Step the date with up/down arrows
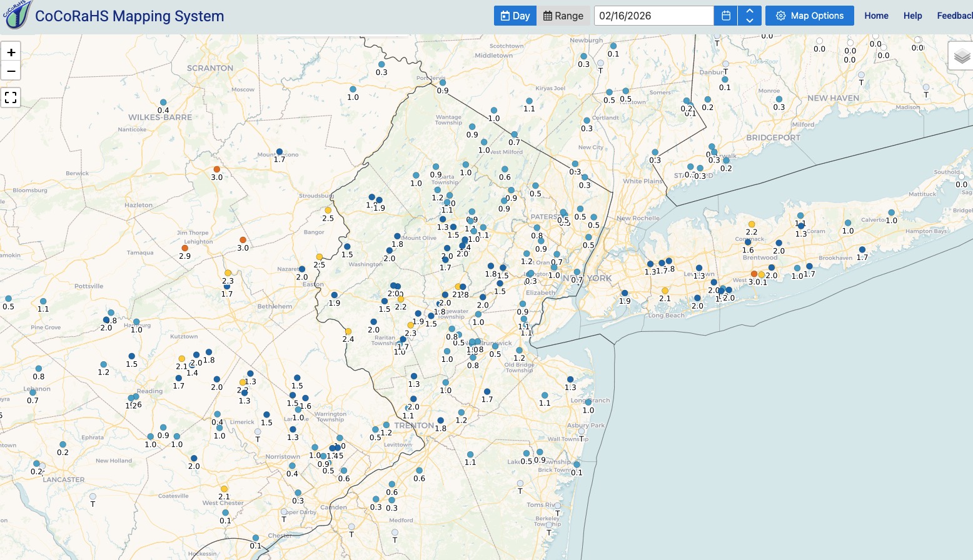Screen dimensions: 973x560 pos(749,16)
